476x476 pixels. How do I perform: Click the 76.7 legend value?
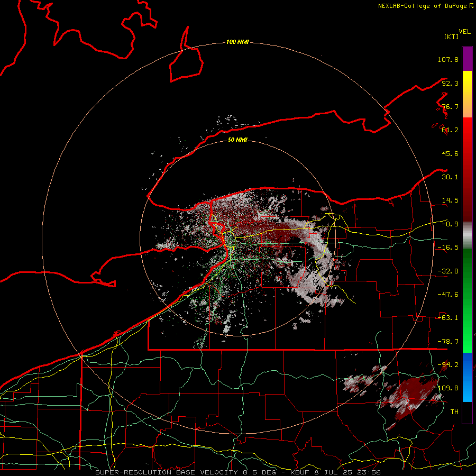[450, 106]
